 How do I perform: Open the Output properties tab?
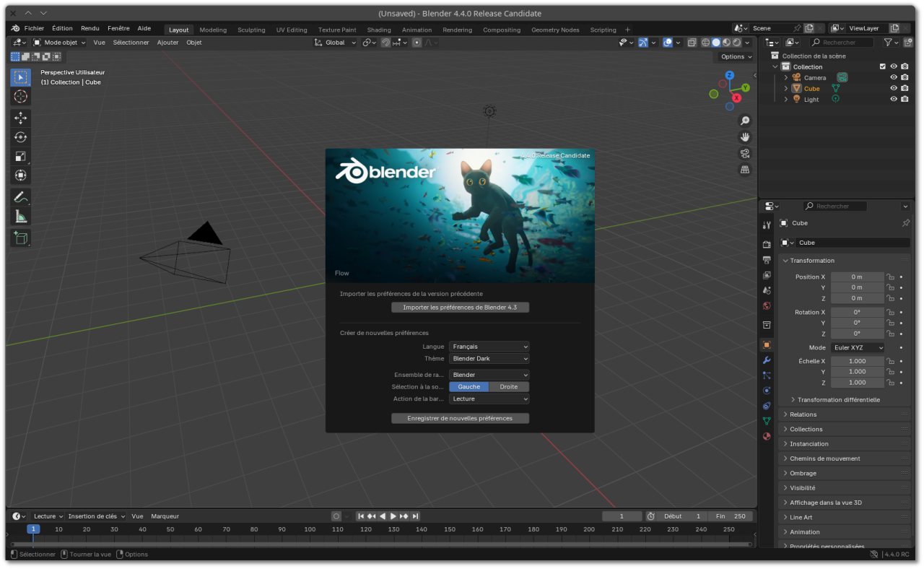pos(767,260)
